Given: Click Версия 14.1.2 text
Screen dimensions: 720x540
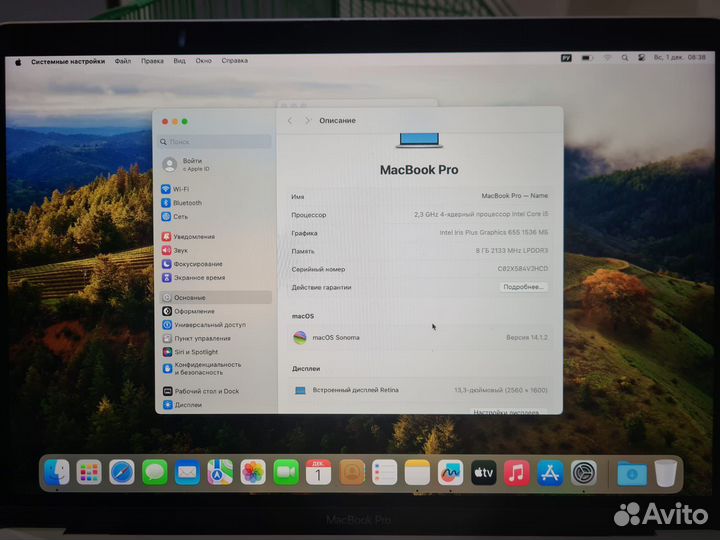Looking at the screenshot, I should pyautogui.click(x=527, y=338).
